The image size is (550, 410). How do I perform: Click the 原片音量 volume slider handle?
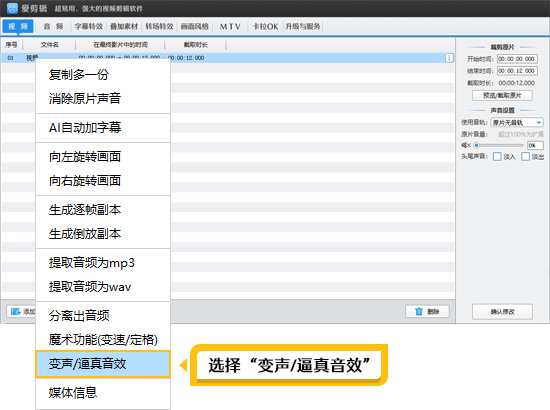click(x=476, y=145)
